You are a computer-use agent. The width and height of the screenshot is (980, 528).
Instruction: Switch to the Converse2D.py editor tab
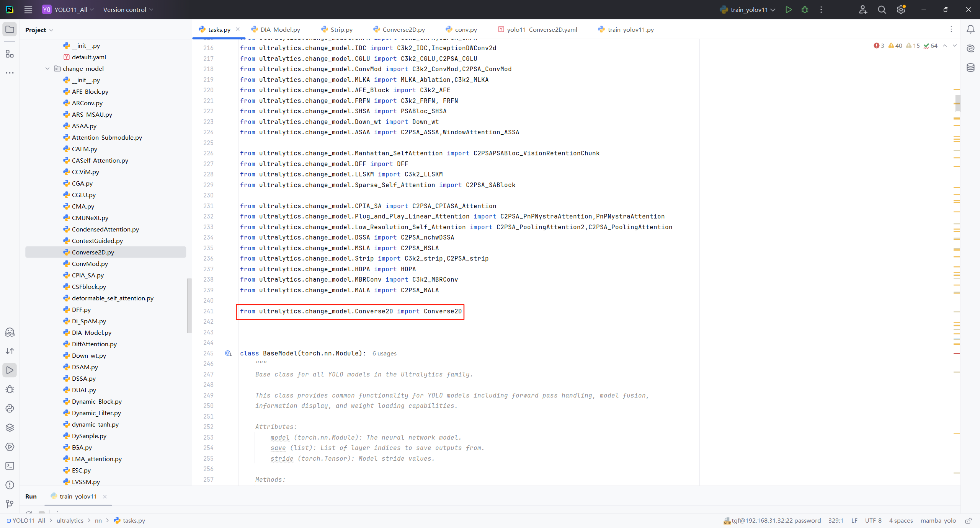(x=403, y=29)
